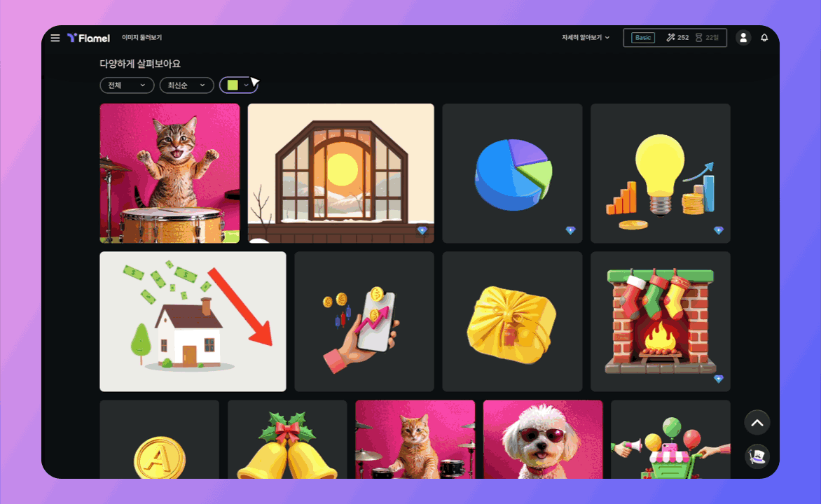This screenshot has width=821, height=504.
Task: Open the top-hat mascot assistant button
Action: [757, 456]
